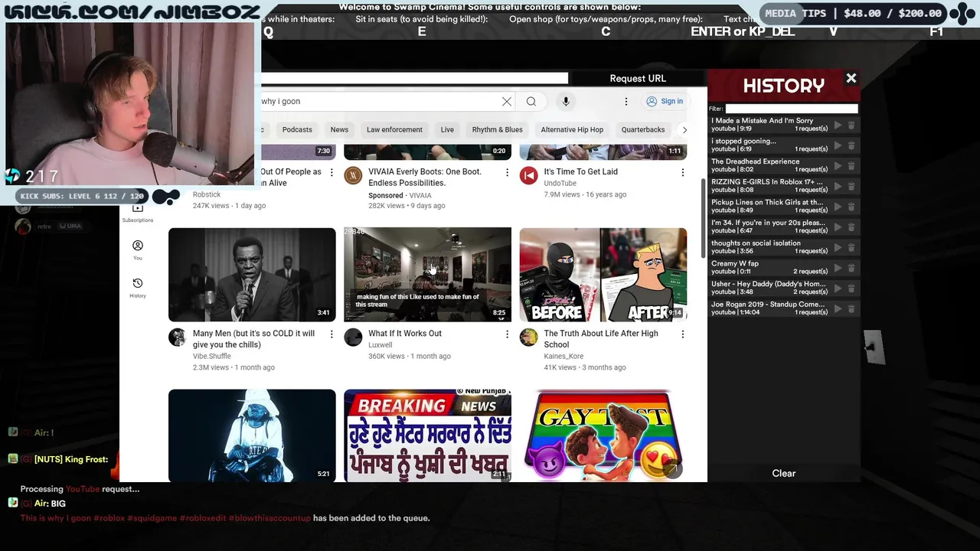Delete 'thoughts on social isolation' history entry

point(851,247)
